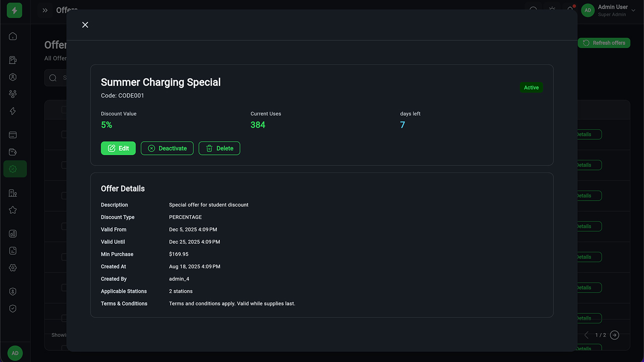
Task: Open the settings gear in the sidebar
Action: [13, 268]
